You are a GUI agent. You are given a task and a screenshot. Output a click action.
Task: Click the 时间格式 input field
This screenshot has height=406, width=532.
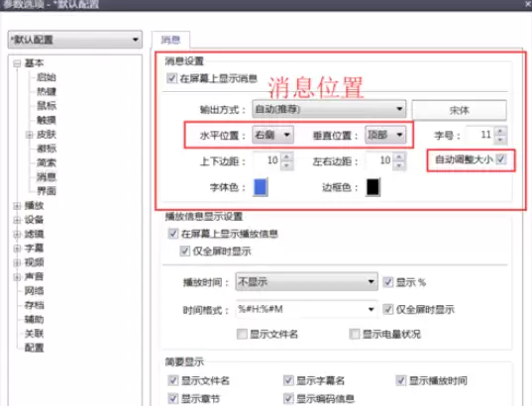point(306,309)
